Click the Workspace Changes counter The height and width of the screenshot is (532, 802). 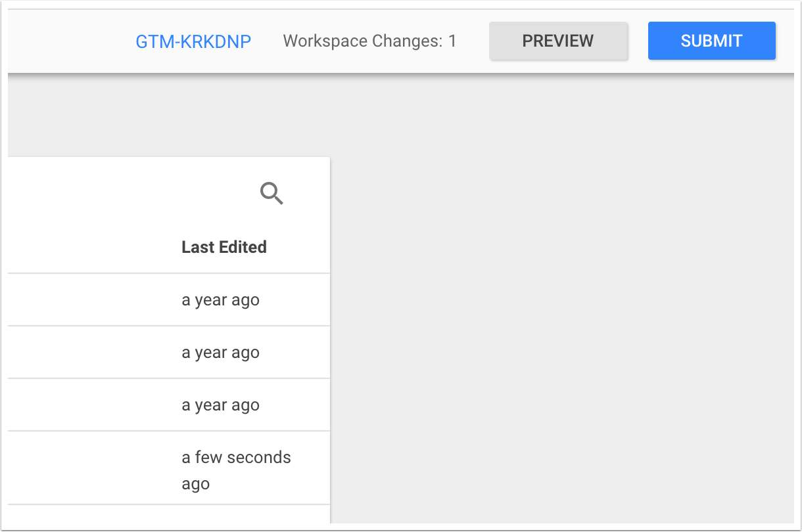point(369,41)
